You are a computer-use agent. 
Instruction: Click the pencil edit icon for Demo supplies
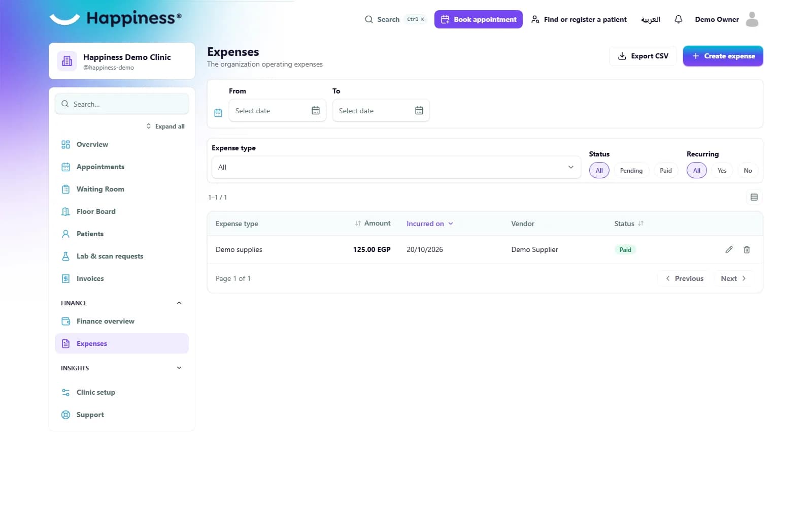tap(729, 249)
